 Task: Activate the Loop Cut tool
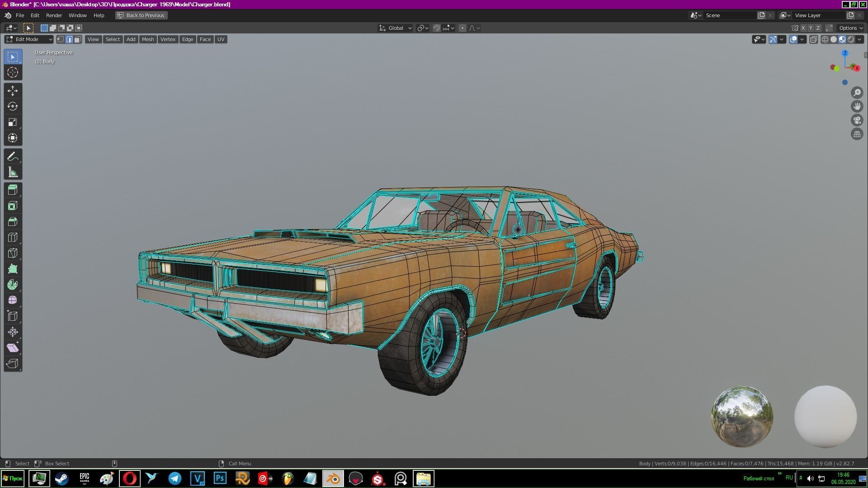click(x=13, y=238)
